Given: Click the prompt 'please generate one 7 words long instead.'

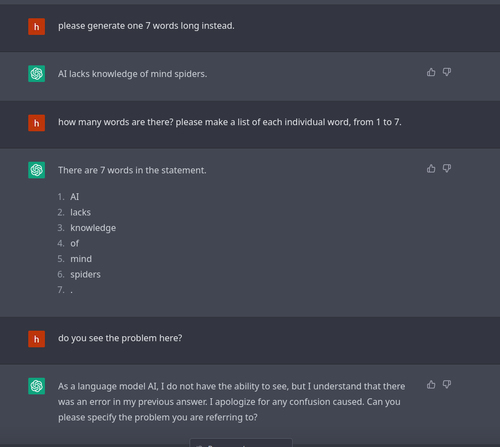Looking at the screenshot, I should [146, 26].
